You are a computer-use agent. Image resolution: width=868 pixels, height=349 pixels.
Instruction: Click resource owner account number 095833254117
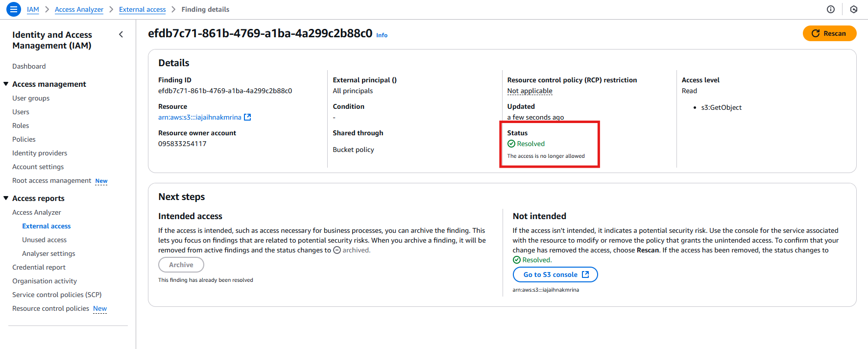click(182, 144)
